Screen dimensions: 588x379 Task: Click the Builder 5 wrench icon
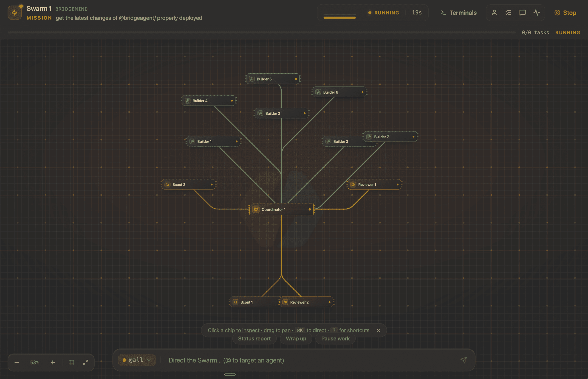point(252,79)
